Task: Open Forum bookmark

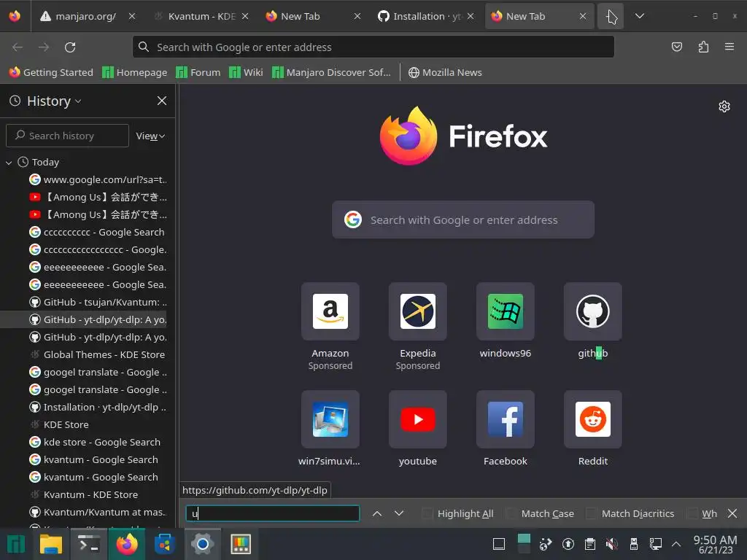Action: tap(198, 72)
